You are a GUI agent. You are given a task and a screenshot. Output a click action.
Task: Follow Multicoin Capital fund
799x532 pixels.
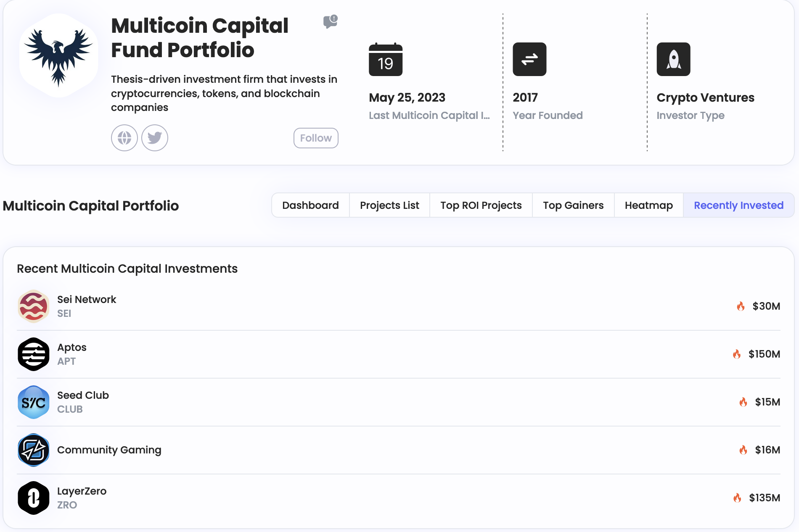coord(316,138)
